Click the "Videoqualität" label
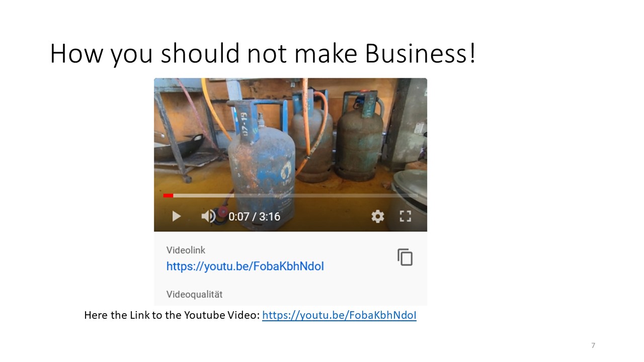 (x=194, y=294)
